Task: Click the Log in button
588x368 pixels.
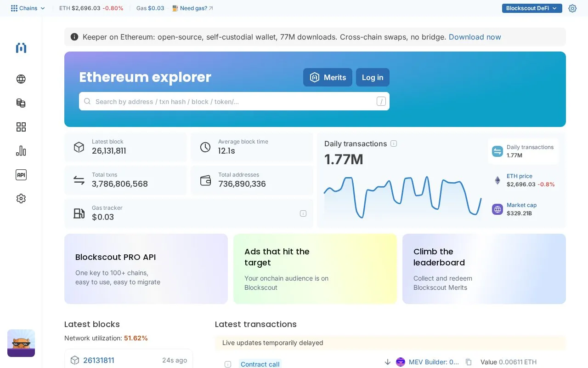Action: coord(373,77)
